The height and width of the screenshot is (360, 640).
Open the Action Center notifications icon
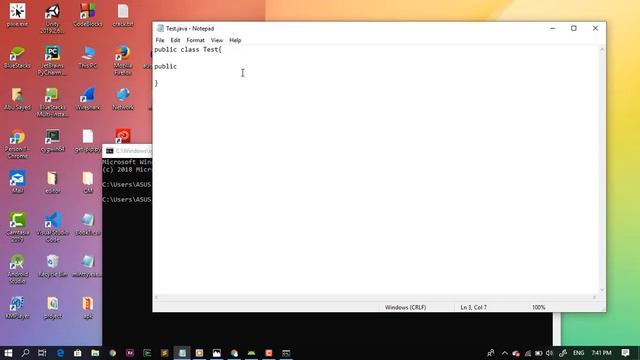[x=625, y=353]
